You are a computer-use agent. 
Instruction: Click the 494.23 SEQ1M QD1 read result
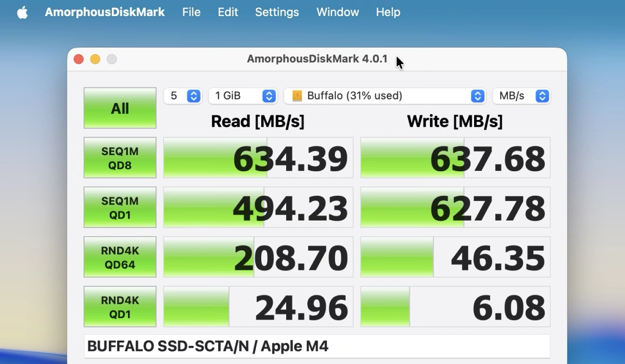(258, 207)
